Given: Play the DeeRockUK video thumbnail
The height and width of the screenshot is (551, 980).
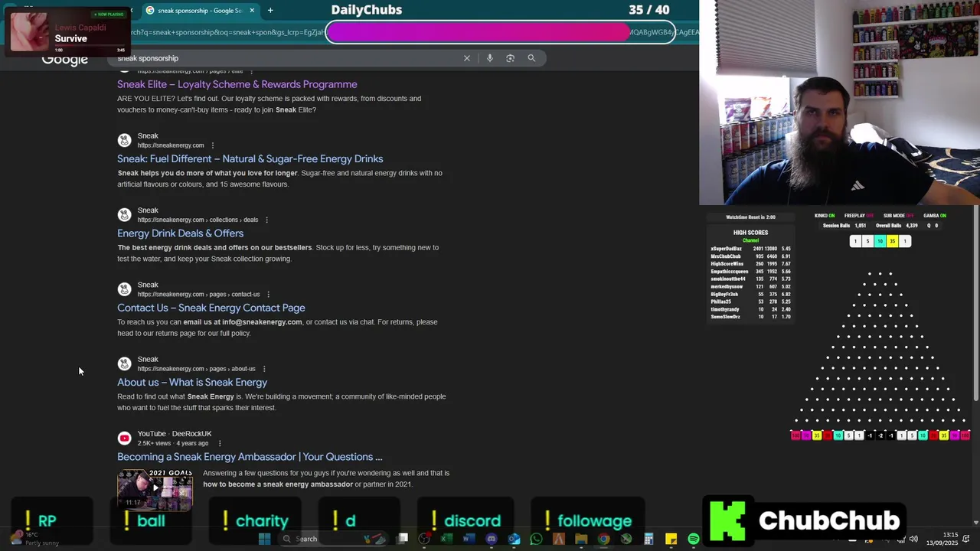Looking at the screenshot, I should (x=155, y=489).
